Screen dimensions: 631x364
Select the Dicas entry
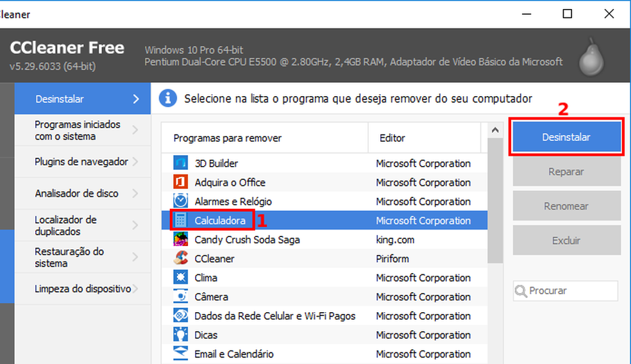[324, 335]
